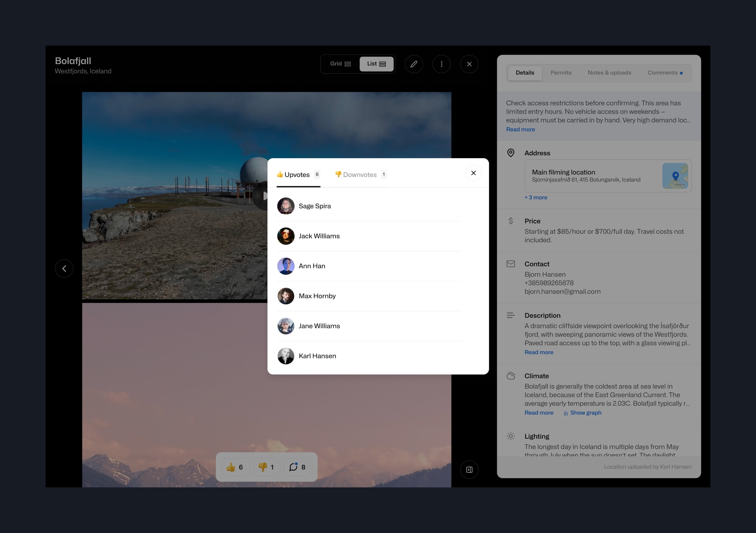Expand Climate text with Read more
Image resolution: width=756 pixels, height=533 pixels.
point(539,413)
